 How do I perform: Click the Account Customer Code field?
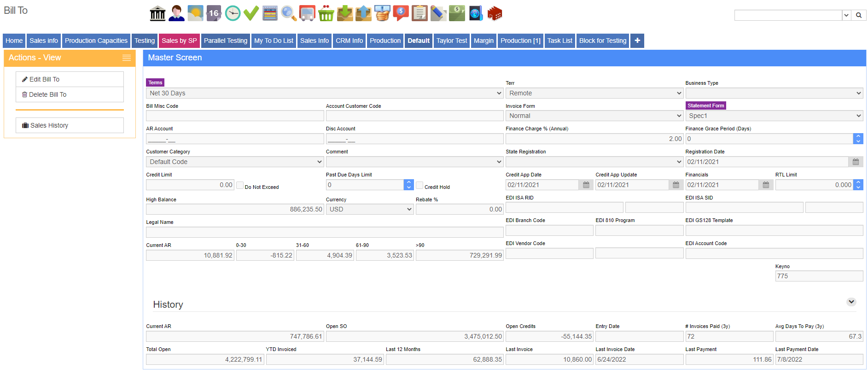point(415,116)
